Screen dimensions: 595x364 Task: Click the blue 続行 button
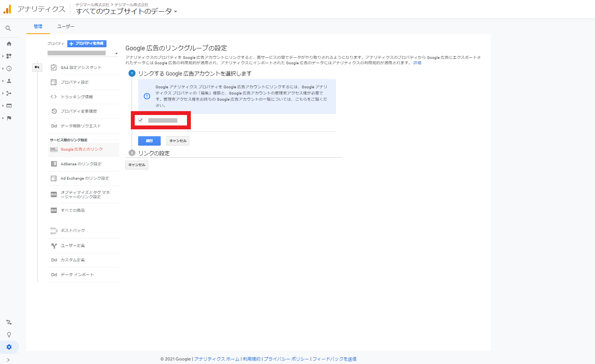[149, 141]
